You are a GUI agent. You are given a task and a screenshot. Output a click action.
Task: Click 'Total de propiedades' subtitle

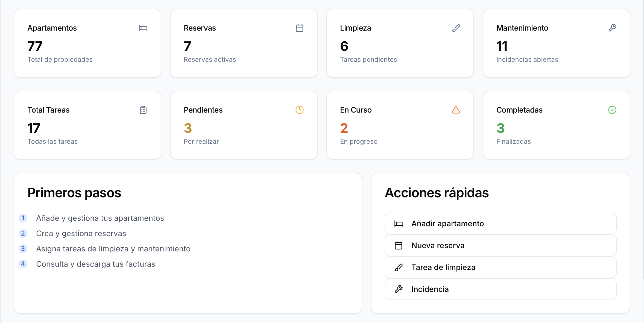[x=60, y=60]
